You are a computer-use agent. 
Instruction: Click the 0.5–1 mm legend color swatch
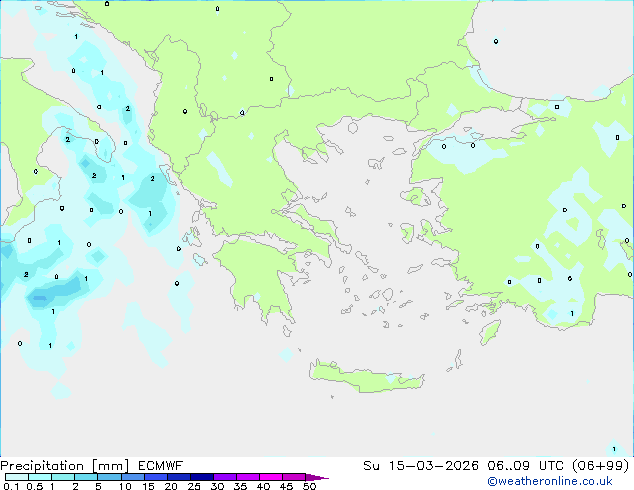[x=40, y=477]
